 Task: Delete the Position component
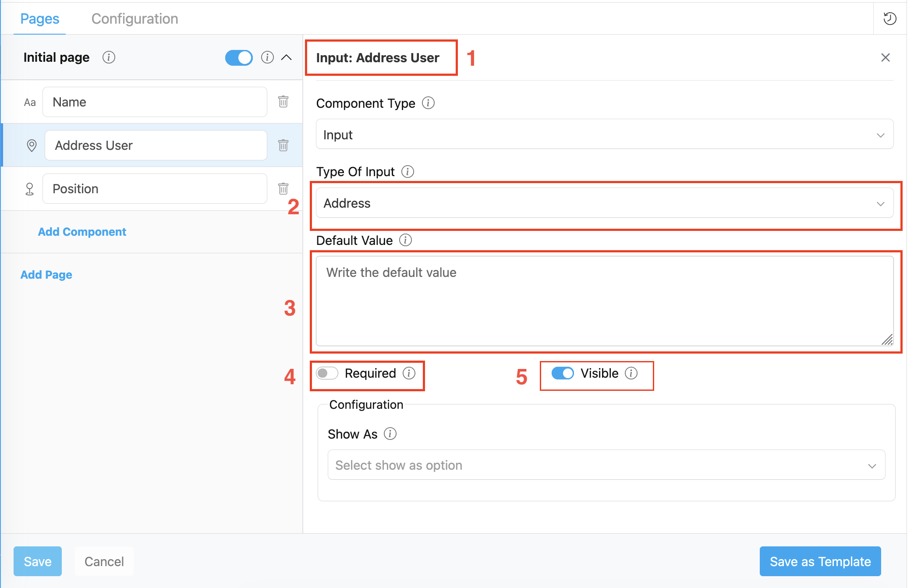(283, 188)
